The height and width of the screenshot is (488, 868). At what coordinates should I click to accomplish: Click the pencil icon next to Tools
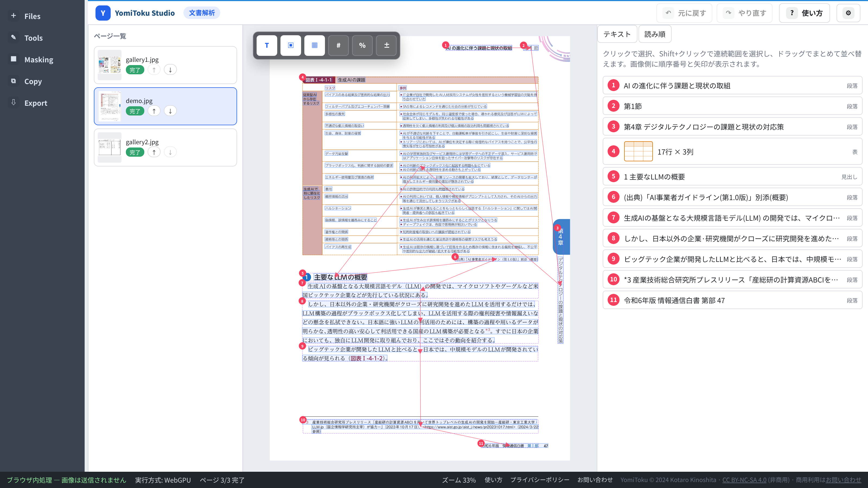pyautogui.click(x=14, y=37)
